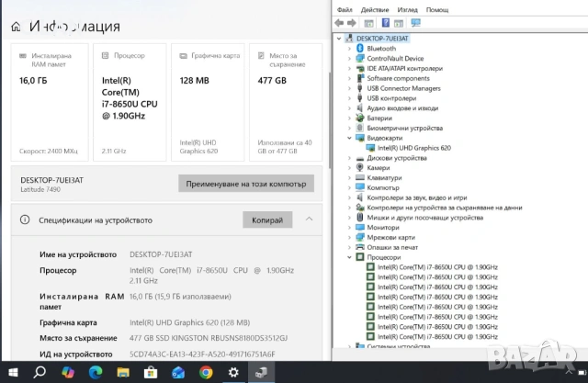This screenshot has height=383, width=588.
Task: Open Mail app from taskbar
Action: 178,372
